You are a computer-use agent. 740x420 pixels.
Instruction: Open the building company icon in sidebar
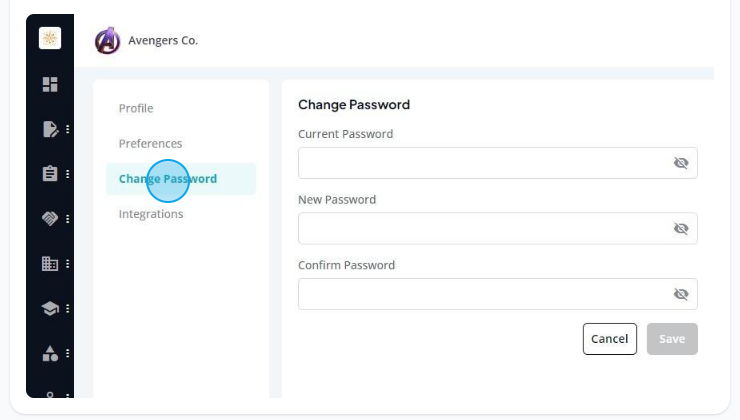50,263
